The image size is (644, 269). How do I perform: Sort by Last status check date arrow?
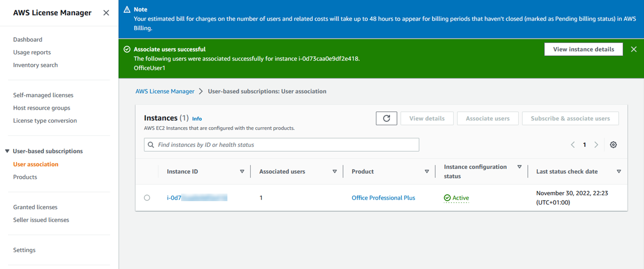click(x=619, y=171)
